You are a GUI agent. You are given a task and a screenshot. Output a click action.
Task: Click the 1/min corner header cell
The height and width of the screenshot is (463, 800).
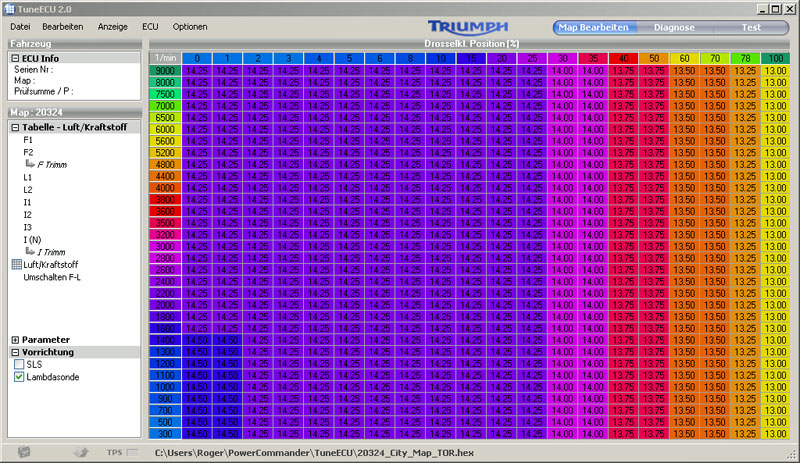pyautogui.click(x=165, y=58)
